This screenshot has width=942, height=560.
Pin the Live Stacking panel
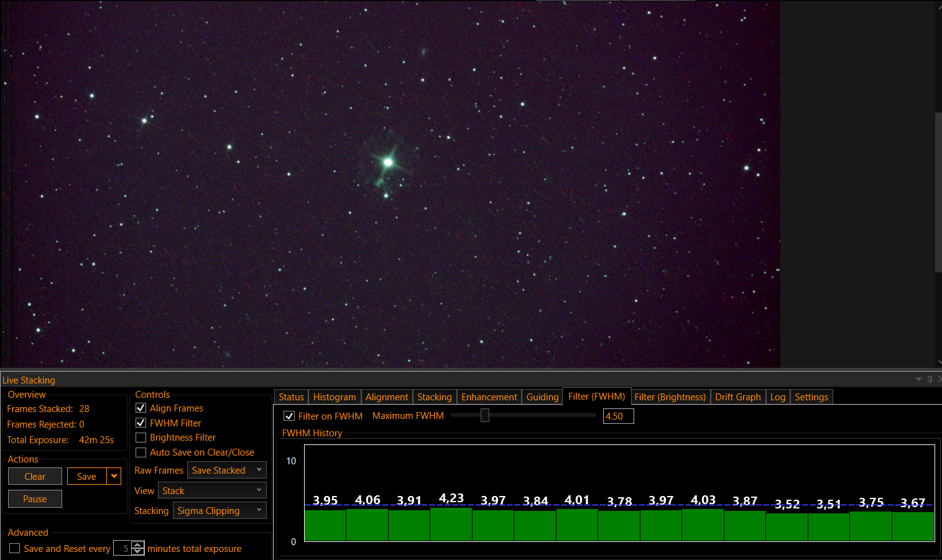(x=930, y=379)
